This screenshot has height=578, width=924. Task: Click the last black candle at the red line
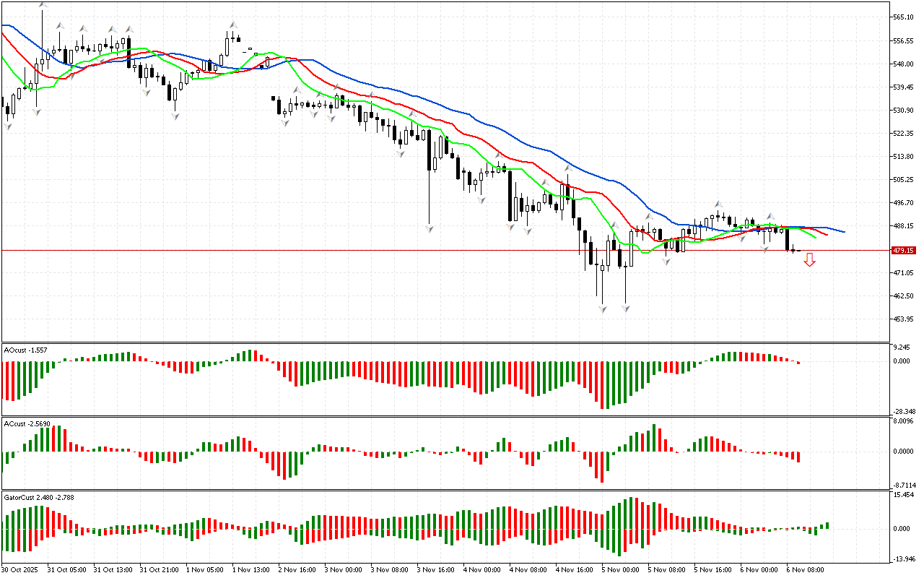click(788, 239)
